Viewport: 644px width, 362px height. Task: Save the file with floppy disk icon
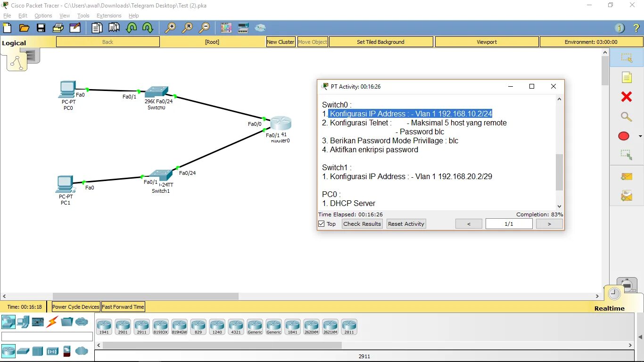[41, 28]
